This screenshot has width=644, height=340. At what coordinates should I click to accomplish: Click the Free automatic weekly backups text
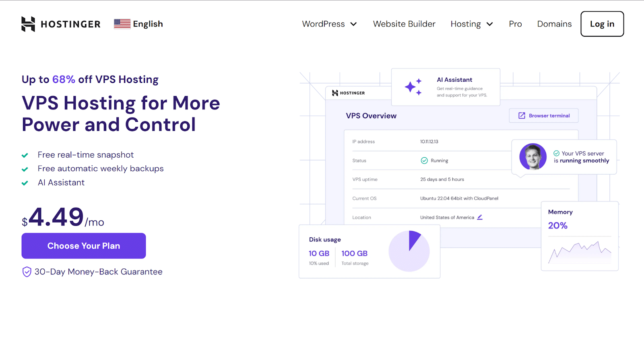click(x=101, y=169)
